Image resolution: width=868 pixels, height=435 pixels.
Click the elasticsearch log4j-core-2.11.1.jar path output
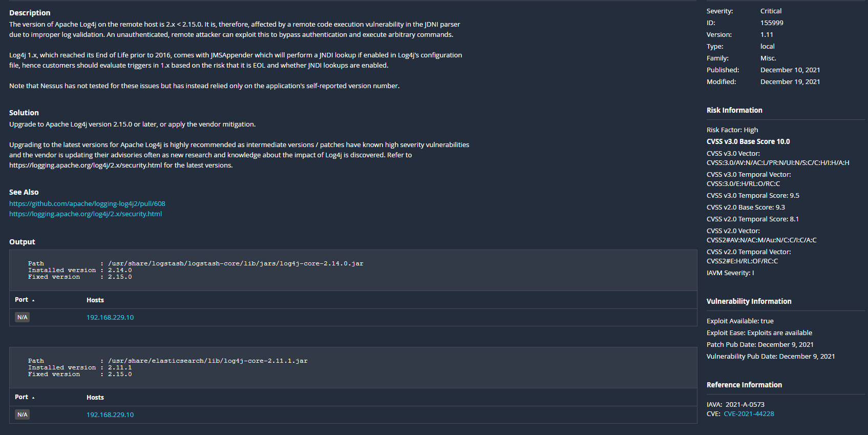click(x=207, y=361)
